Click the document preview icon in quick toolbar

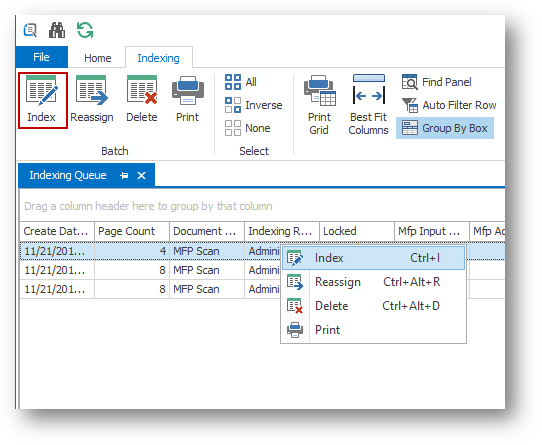pyautogui.click(x=30, y=30)
